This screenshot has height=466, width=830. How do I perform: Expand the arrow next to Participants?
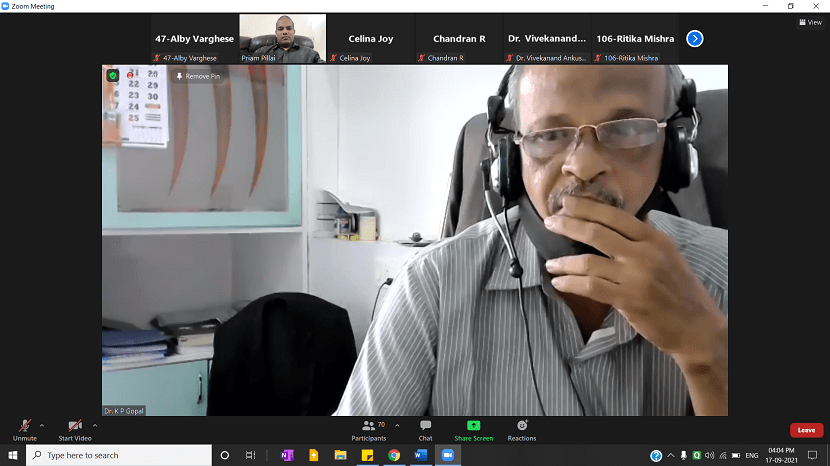pos(396,425)
